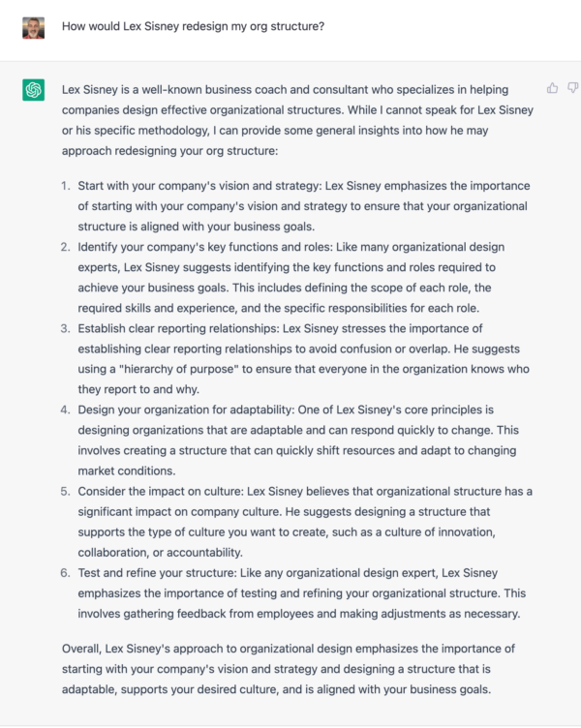Click "Consider the impact on culture" text

tap(160, 492)
